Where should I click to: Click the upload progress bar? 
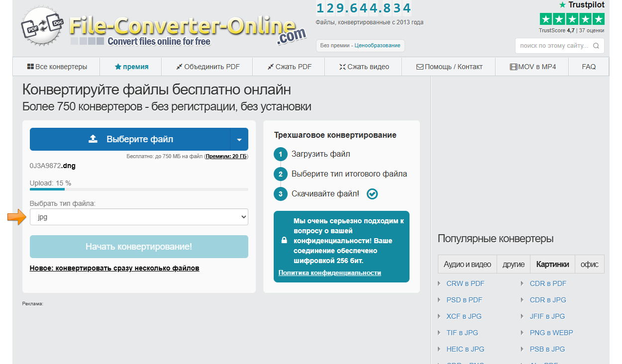point(139,189)
